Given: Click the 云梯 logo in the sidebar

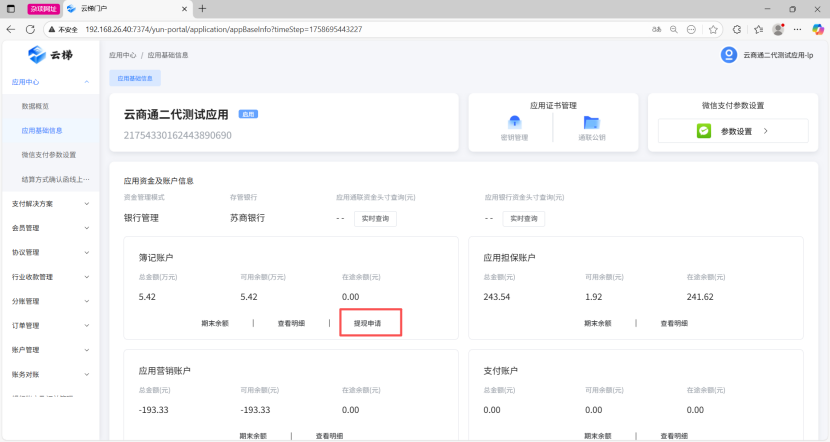Looking at the screenshot, I should coord(49,54).
